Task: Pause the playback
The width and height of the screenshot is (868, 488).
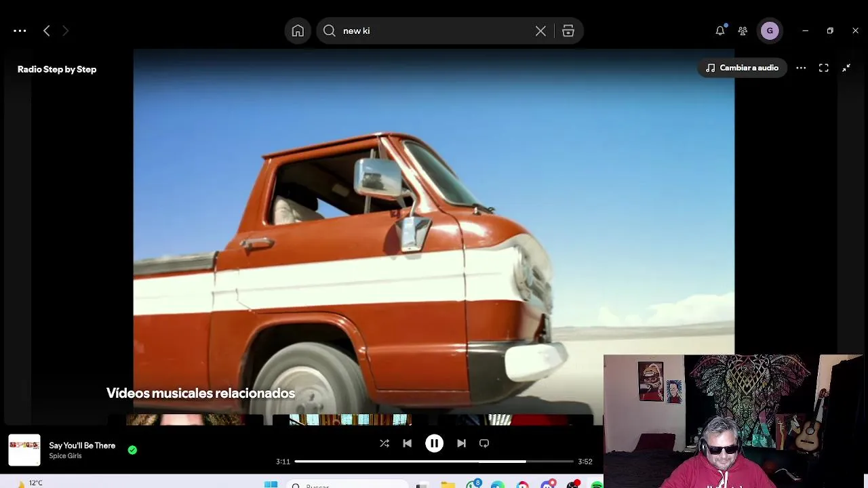Action: point(434,443)
